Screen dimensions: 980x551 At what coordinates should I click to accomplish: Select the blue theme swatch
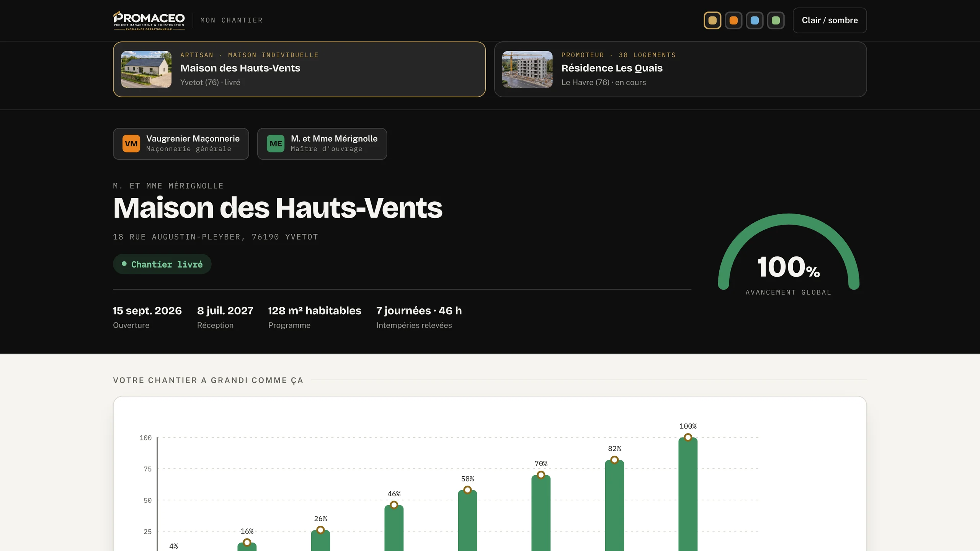[755, 20]
